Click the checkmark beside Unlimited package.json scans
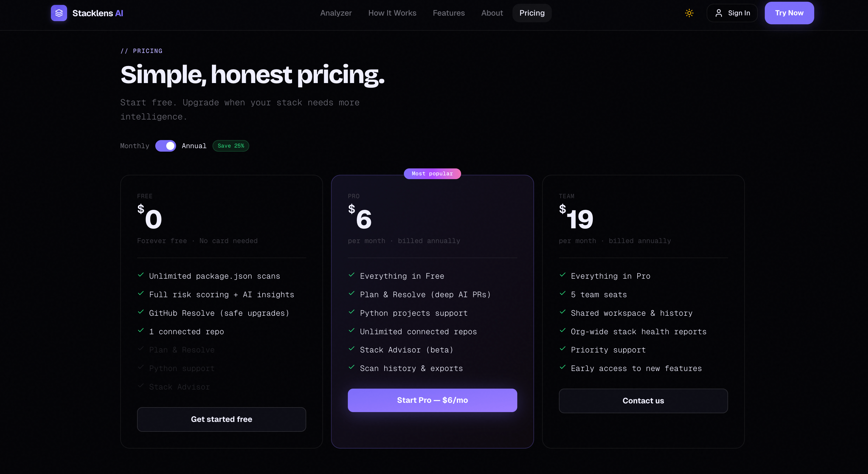 [141, 275]
